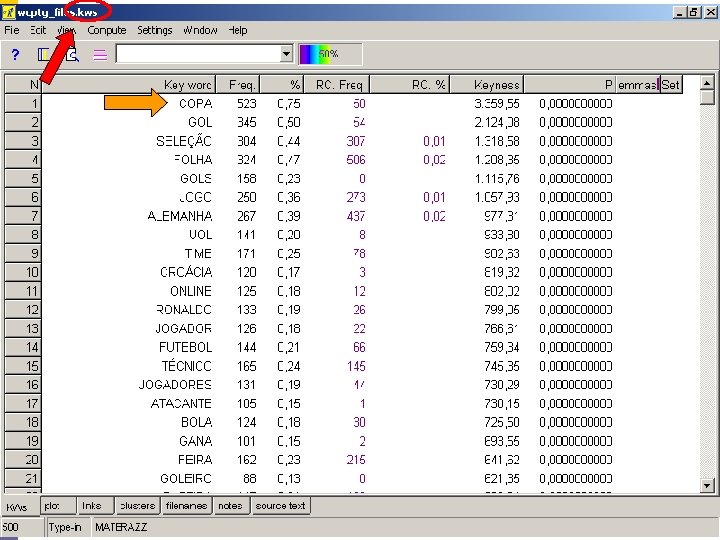Switch to the source text tab
Screen dimensions: 720x540
point(281,506)
